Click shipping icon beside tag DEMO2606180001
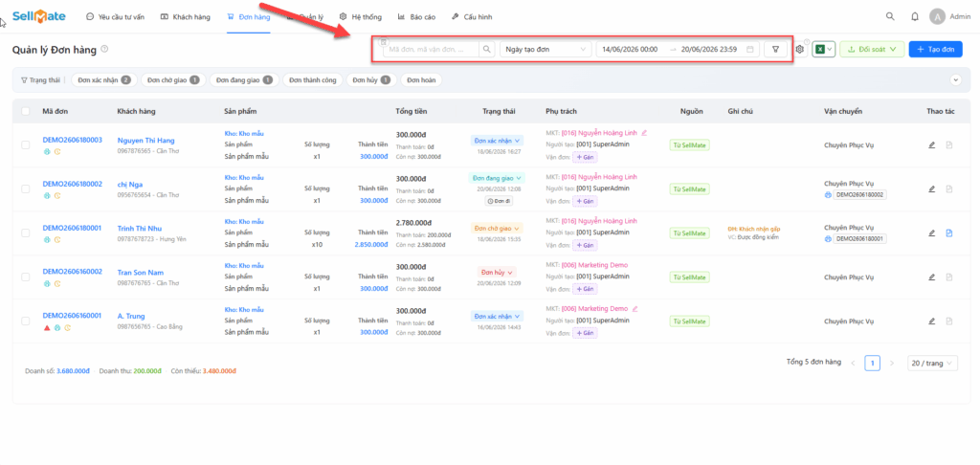 point(828,239)
